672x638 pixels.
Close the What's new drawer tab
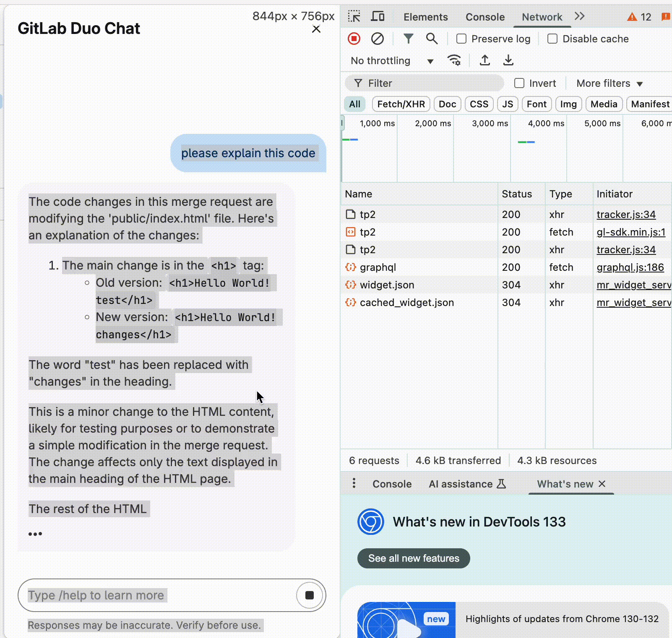tap(602, 484)
